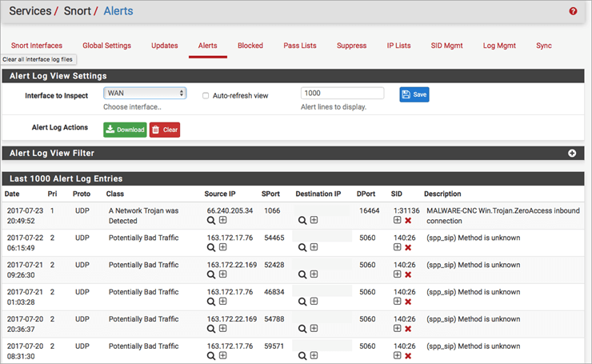Open the Suppress tab
Image resolution: width=592 pixels, height=364 pixels.
point(351,46)
